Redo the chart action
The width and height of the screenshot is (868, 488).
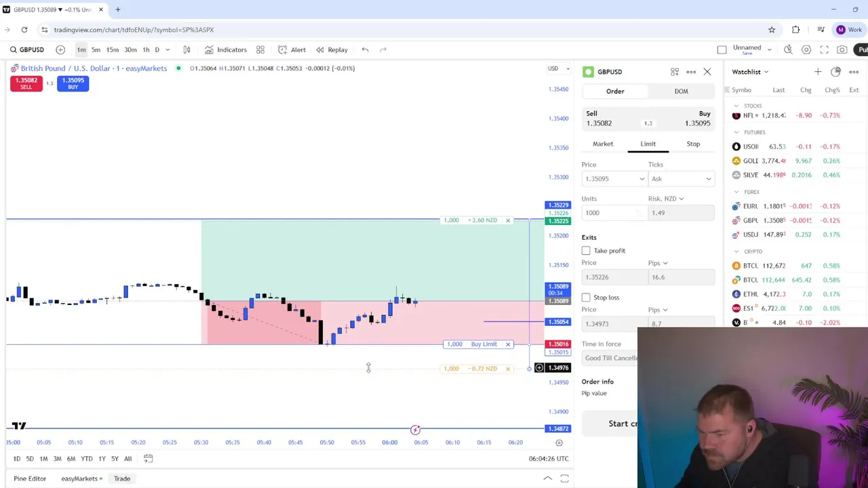(x=383, y=49)
